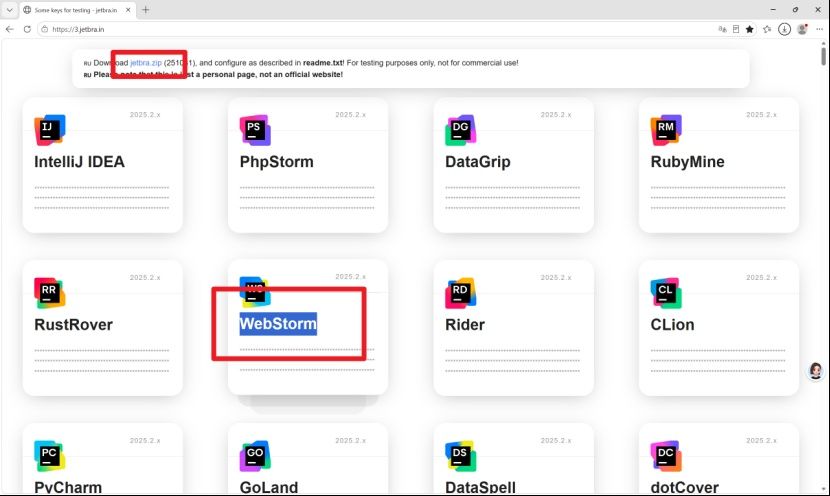Click the bold readme.txt text in the notice

pyautogui.click(x=323, y=62)
